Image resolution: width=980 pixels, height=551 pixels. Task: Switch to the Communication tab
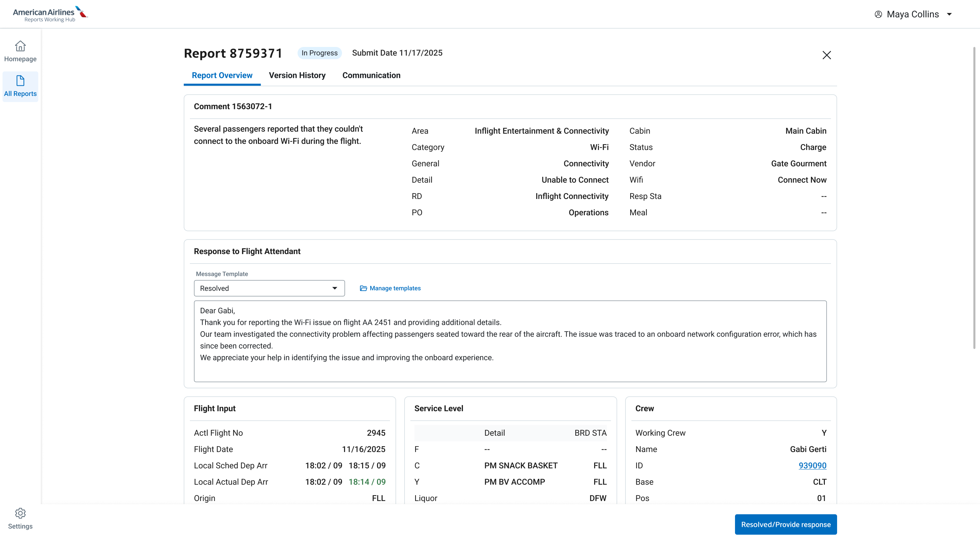click(x=371, y=75)
